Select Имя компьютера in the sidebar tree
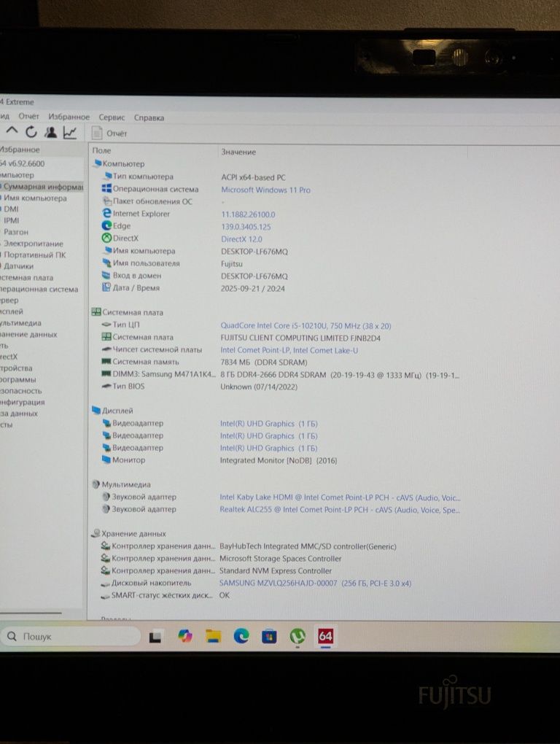This screenshot has height=744, width=560. click(35, 198)
